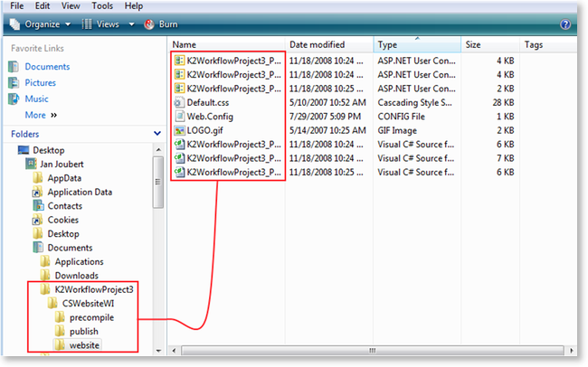Screen dimensions: 588x367
Task: Open the blue Help question mark
Action: coord(565,24)
